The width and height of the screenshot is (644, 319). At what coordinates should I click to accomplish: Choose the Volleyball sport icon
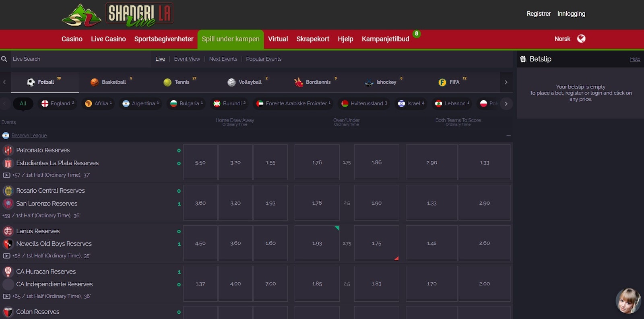[x=231, y=82]
